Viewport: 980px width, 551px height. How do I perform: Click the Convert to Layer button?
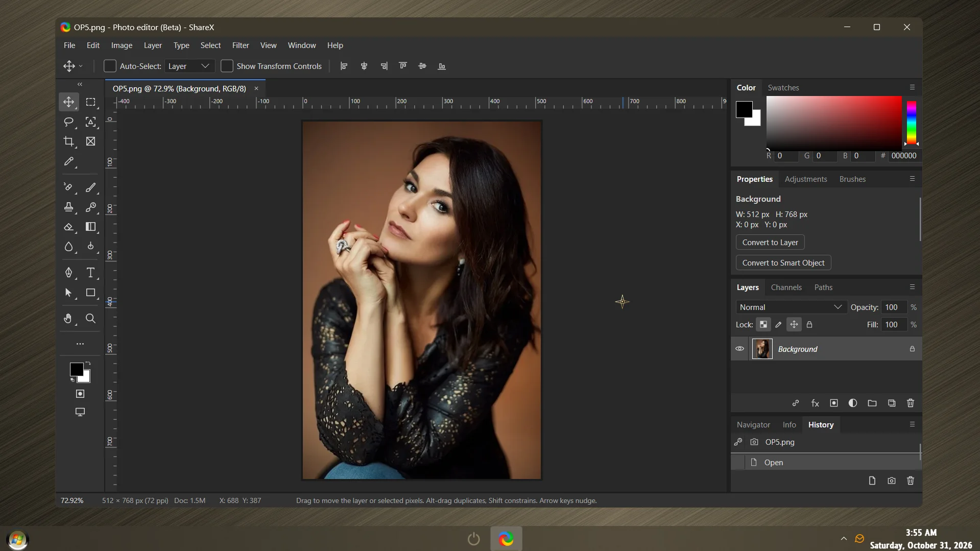770,242
